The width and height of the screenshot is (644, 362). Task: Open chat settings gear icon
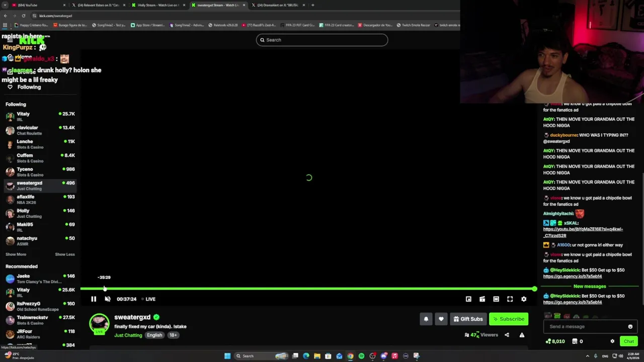click(x=612, y=341)
